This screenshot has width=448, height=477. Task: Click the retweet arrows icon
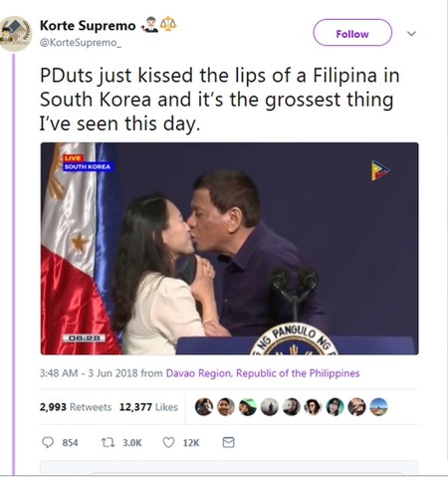[x=108, y=442]
